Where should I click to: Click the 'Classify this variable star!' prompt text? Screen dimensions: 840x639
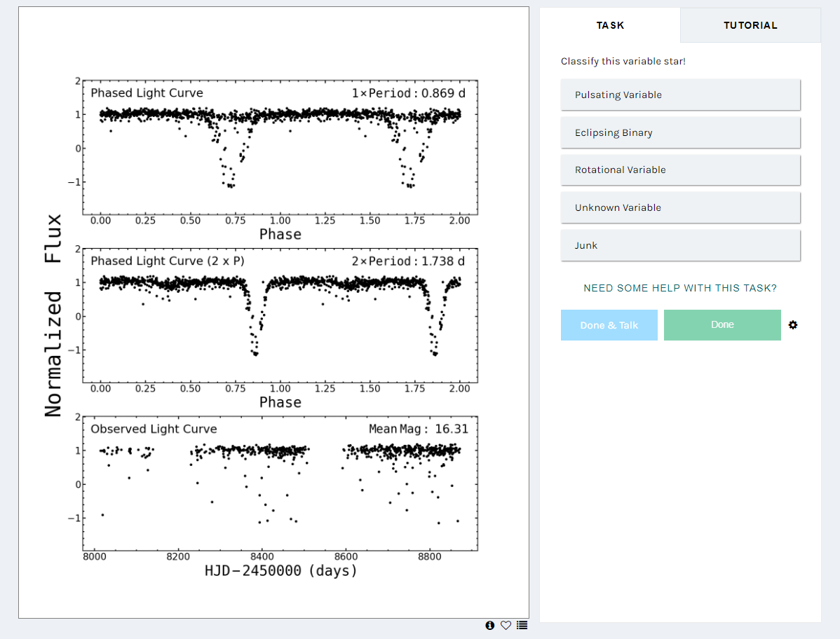tap(623, 61)
